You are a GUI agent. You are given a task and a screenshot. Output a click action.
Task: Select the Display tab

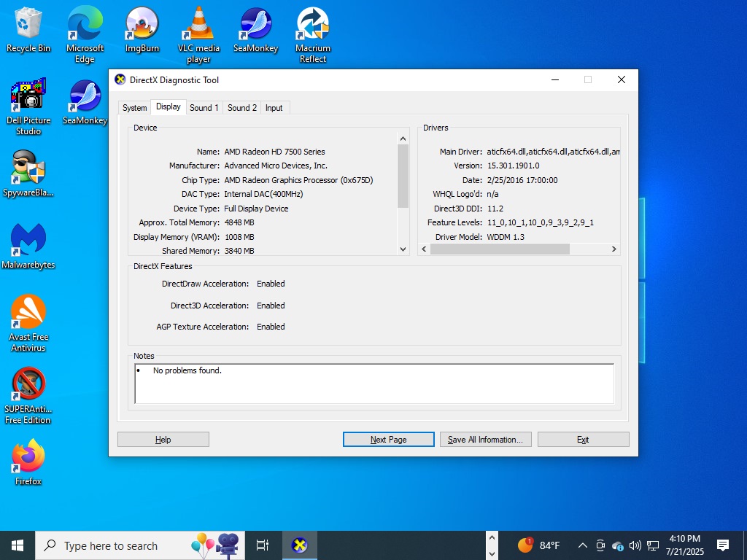[169, 106]
